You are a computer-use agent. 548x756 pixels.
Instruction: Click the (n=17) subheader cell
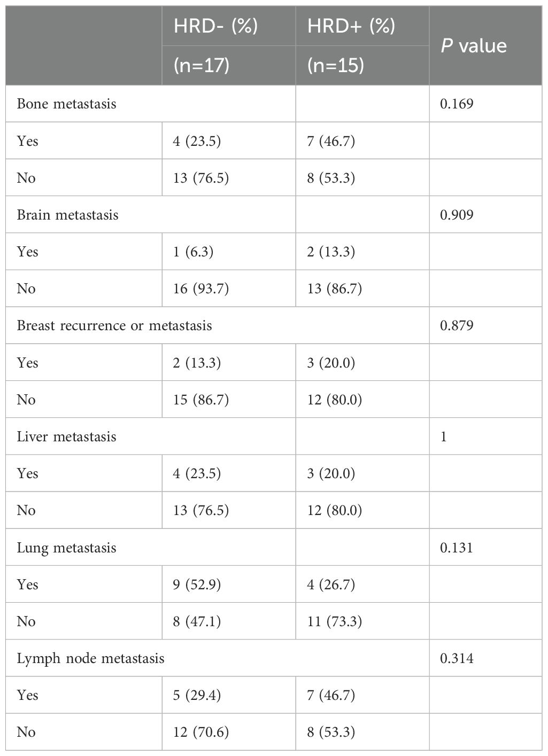coord(202,65)
